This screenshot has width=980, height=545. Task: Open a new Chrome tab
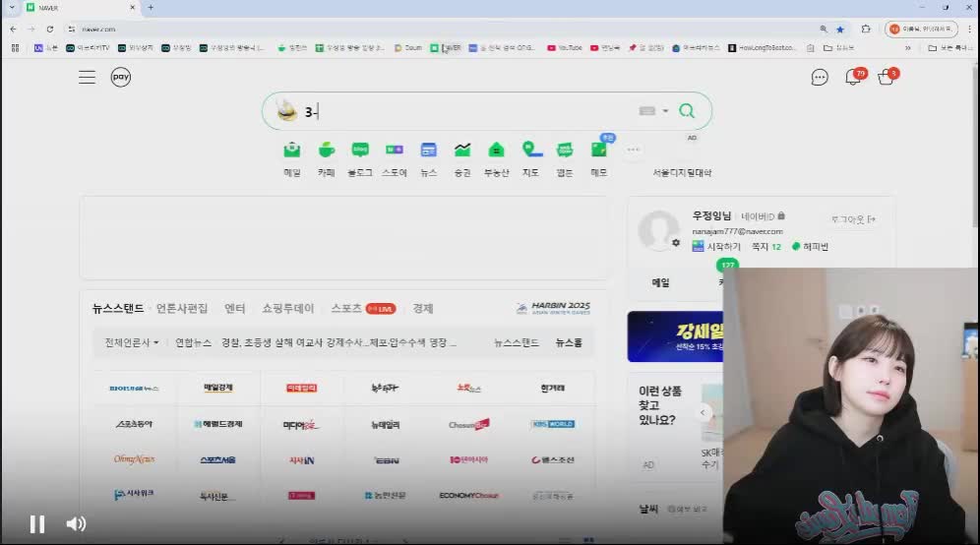[151, 8]
